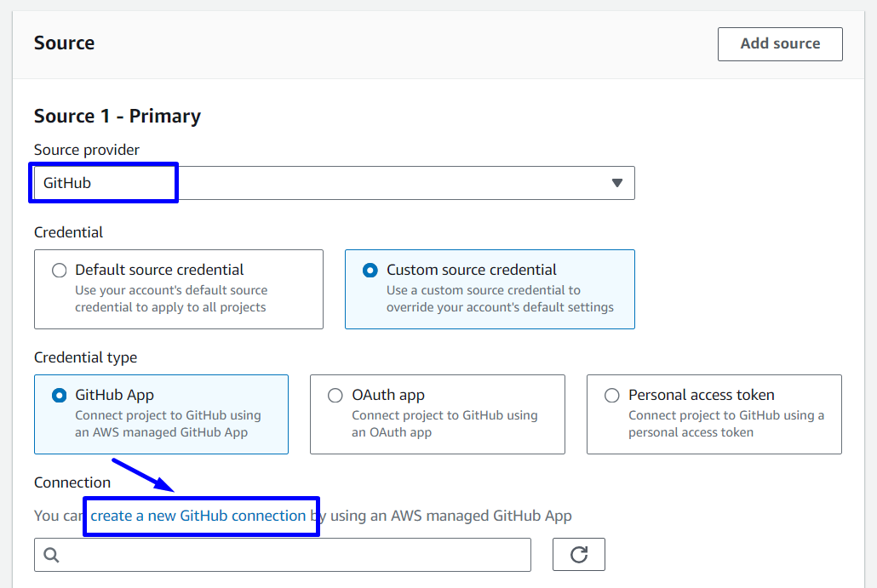Choose the OAuth app radio button

(335, 396)
